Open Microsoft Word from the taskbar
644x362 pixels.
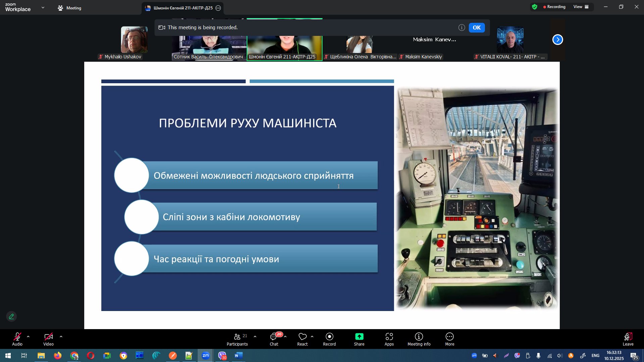pyautogui.click(x=239, y=355)
